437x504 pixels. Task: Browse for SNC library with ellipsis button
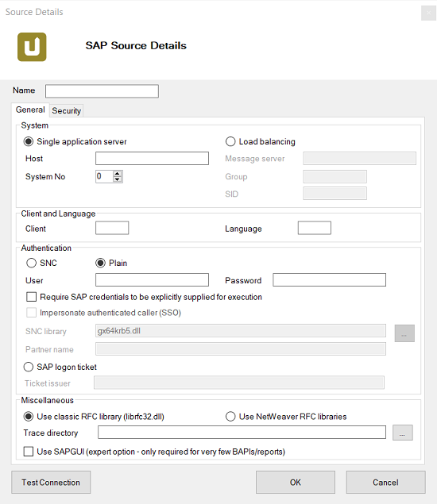404,333
